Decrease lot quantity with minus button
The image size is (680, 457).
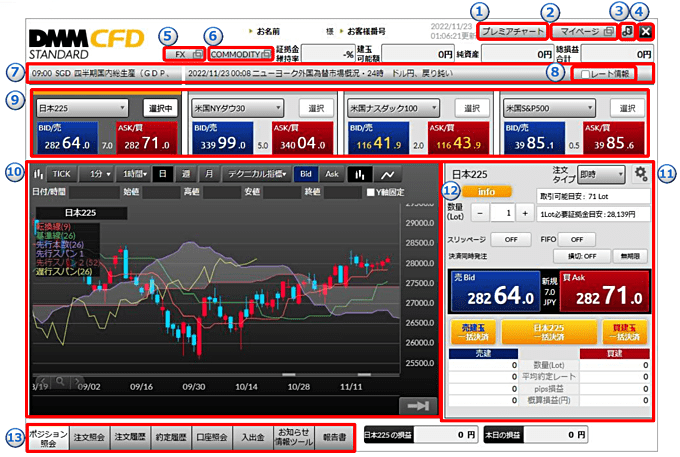[480, 213]
